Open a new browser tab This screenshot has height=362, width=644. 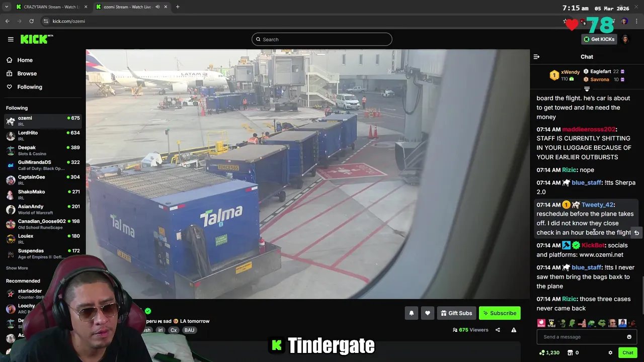point(178,7)
